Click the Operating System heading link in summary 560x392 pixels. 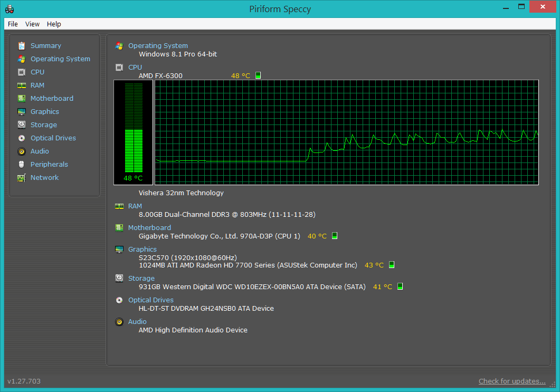(x=158, y=46)
